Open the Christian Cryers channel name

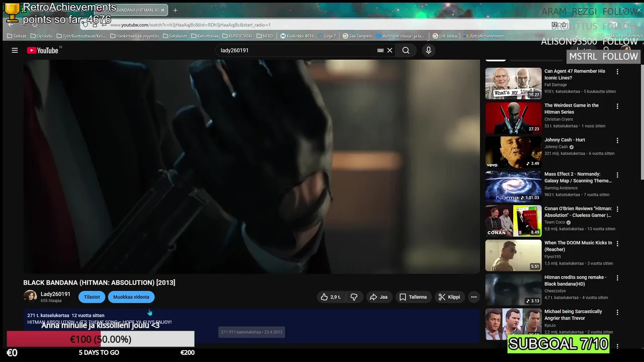pyautogui.click(x=558, y=119)
